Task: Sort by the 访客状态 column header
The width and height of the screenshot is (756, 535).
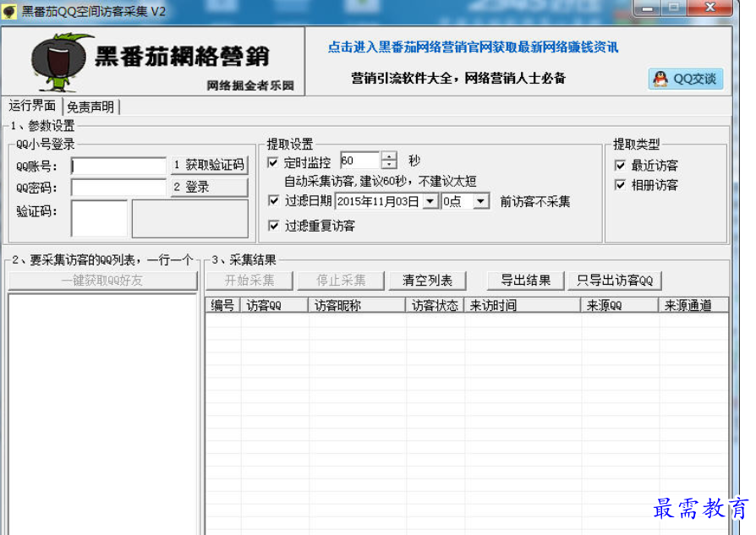Action: (x=436, y=305)
